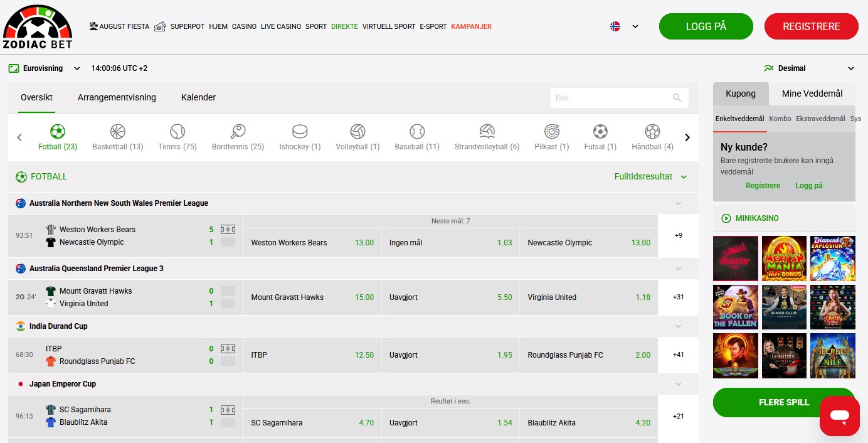The image size is (868, 443).
Task: Bet on Ingen mål at 1.03
Action: point(450,243)
